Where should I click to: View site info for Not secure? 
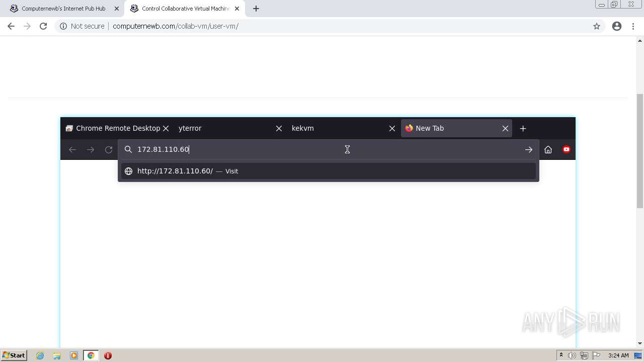point(82,26)
